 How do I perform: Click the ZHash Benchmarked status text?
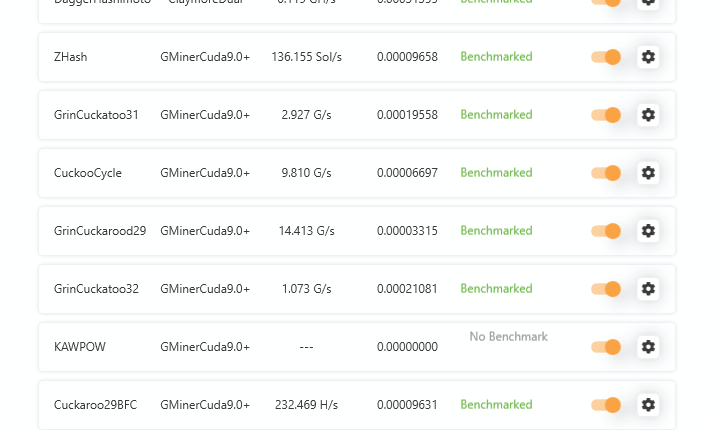(x=496, y=57)
